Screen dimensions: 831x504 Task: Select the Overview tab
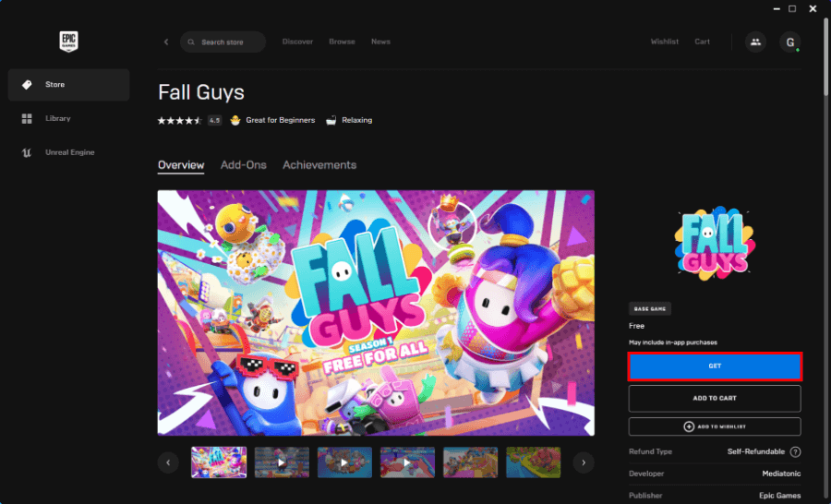181,165
